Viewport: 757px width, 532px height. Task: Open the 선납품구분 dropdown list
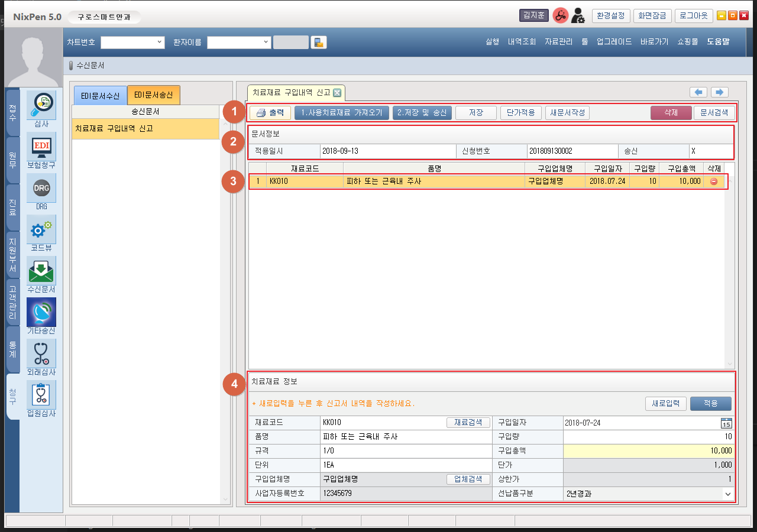(727, 494)
